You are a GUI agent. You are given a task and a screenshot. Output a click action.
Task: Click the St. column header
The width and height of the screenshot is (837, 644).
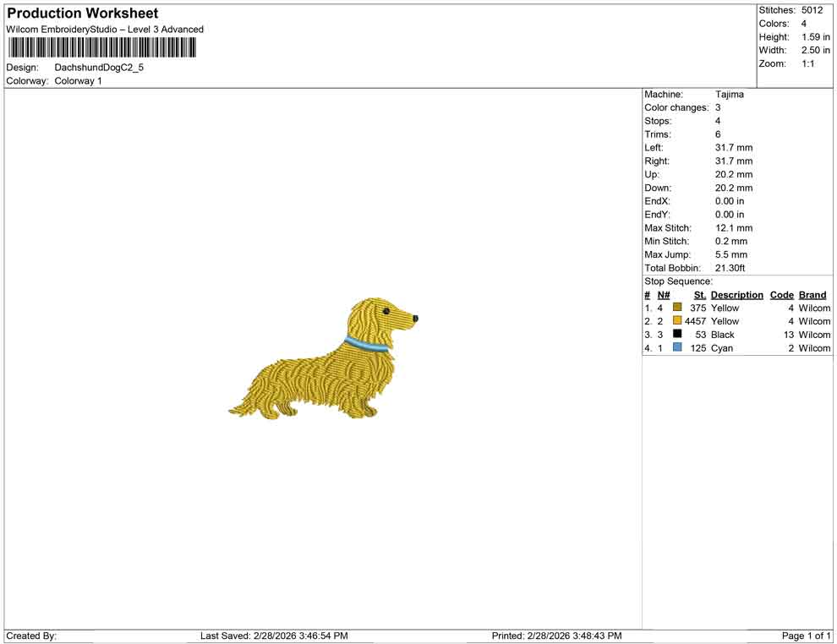(x=699, y=294)
